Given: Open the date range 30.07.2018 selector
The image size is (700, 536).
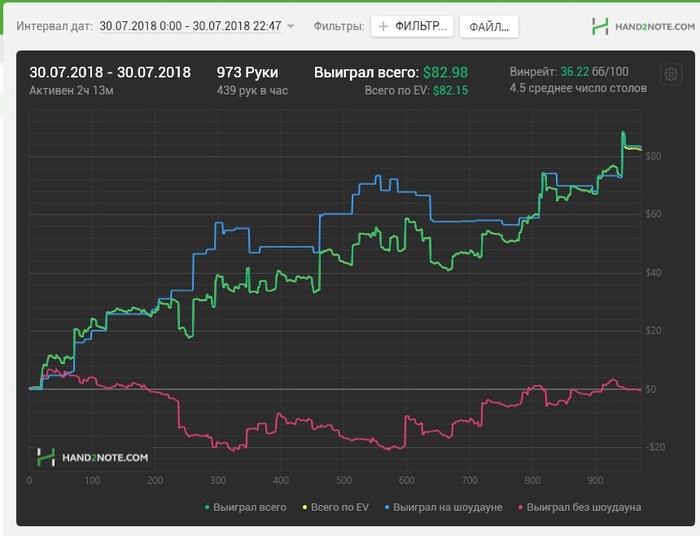Looking at the screenshot, I should [190, 26].
